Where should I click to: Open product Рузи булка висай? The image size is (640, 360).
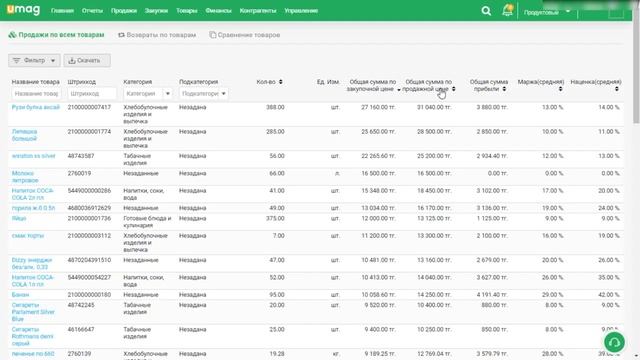36,107
